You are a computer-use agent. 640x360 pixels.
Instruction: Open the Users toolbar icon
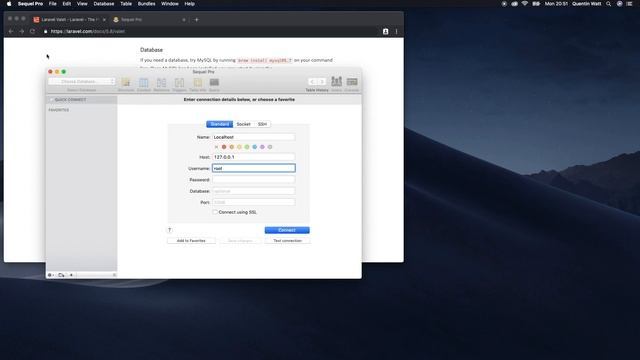(336, 82)
